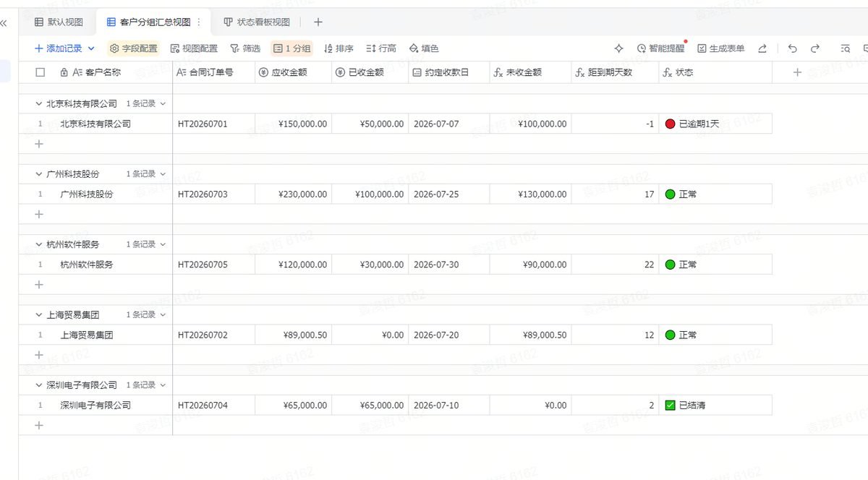Select the ¥100,000.00 unpaid amount cell
This screenshot has height=480, width=868.
[531, 124]
